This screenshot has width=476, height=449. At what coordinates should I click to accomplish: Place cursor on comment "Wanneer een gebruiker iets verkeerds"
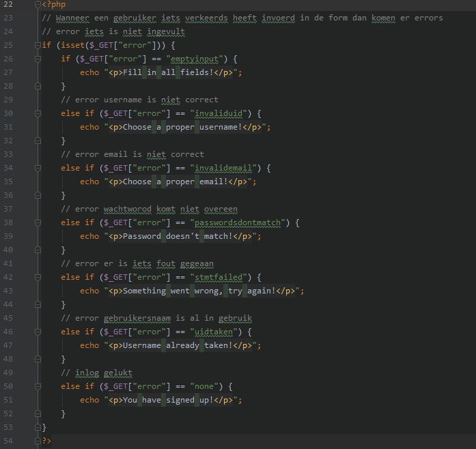142,18
